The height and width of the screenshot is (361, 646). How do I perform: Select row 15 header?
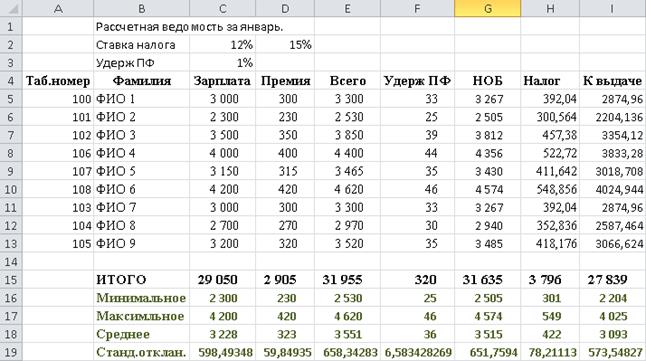[x=11, y=280]
